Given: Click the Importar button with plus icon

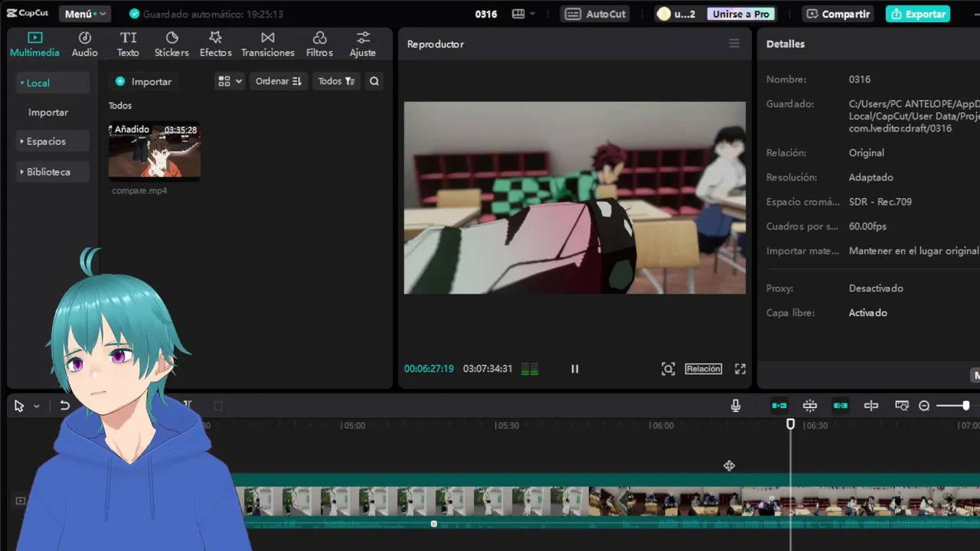Looking at the screenshot, I should tap(143, 81).
